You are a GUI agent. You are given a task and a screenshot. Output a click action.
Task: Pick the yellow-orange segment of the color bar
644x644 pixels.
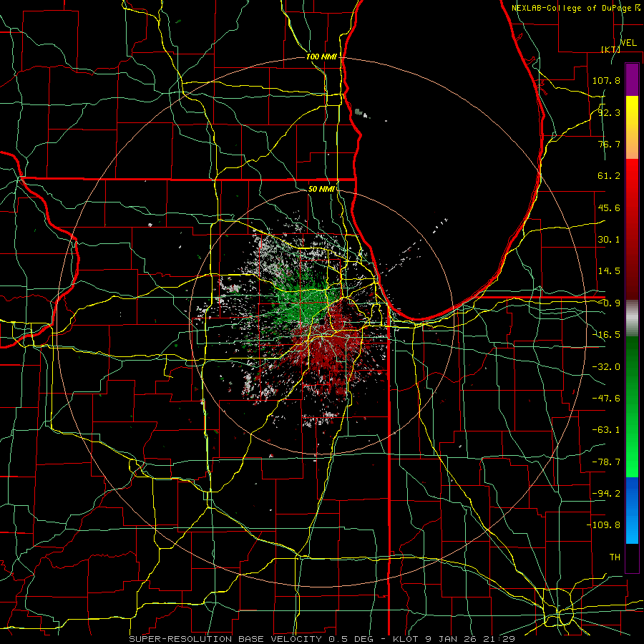(x=632, y=127)
